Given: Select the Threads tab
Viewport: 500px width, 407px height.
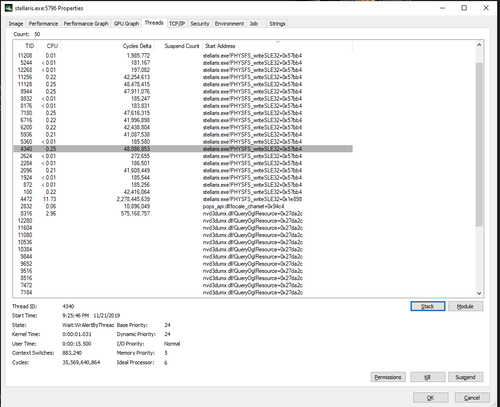Looking at the screenshot, I should pyautogui.click(x=154, y=23).
